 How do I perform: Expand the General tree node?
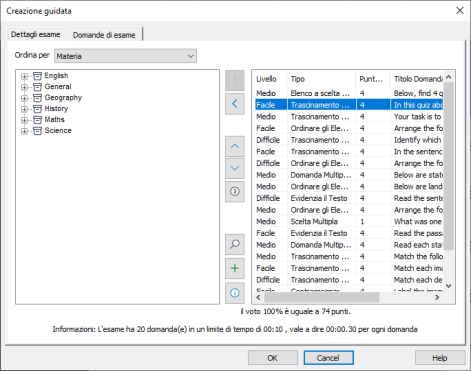click(x=24, y=87)
